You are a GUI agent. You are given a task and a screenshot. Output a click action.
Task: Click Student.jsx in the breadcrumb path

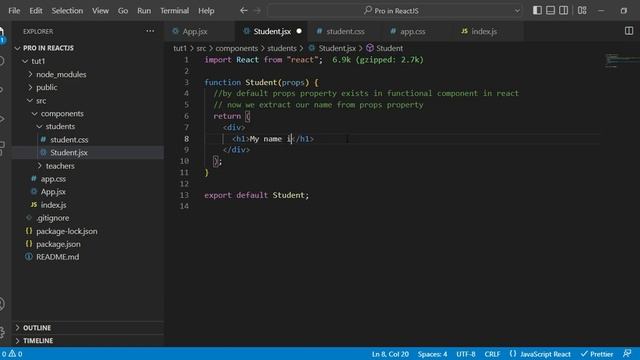point(337,48)
